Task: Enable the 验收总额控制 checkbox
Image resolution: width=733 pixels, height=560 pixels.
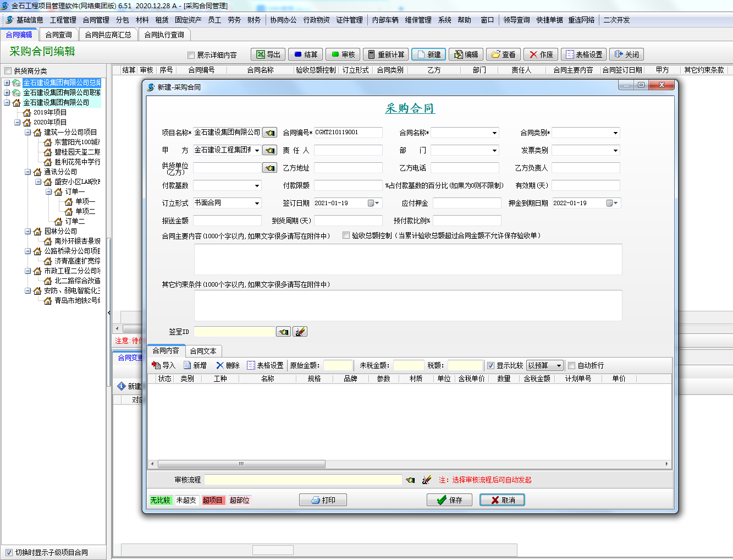Action: (346, 235)
